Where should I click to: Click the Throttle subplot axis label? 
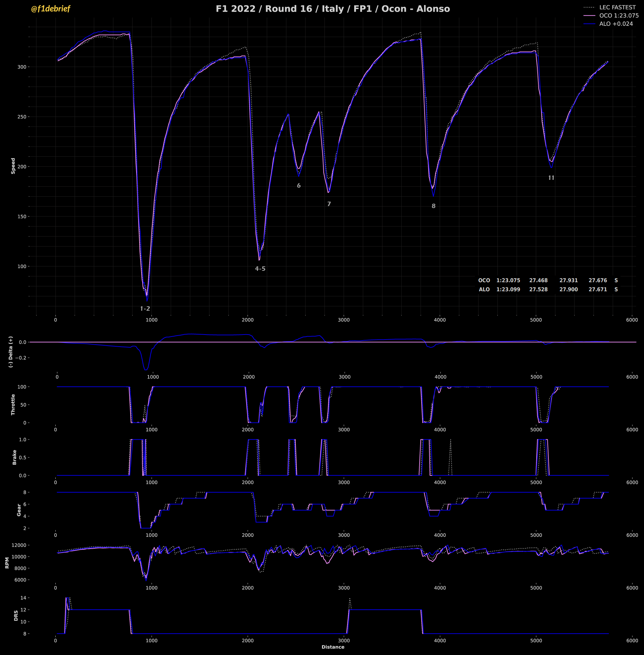pos(13,404)
